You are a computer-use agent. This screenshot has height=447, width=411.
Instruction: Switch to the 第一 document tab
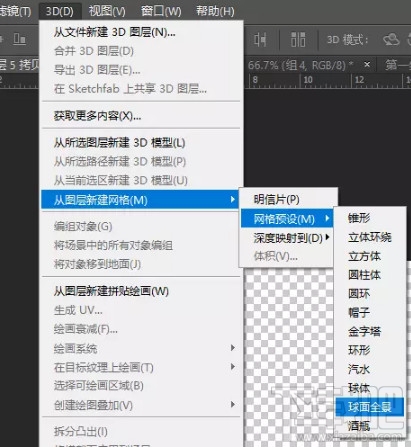point(397,65)
